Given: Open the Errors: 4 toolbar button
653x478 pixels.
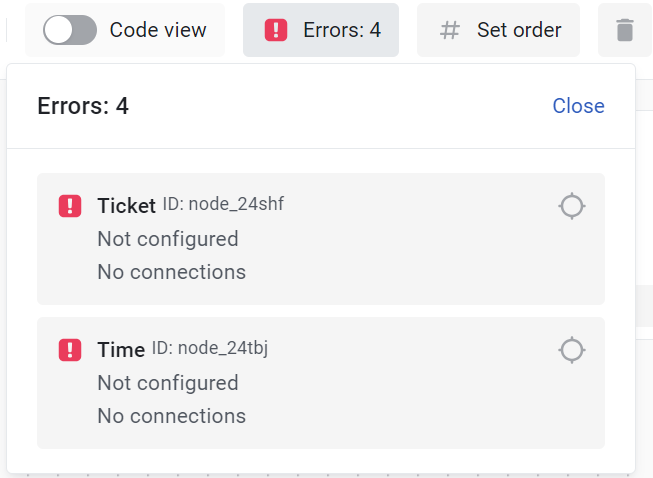Looking at the screenshot, I should pyautogui.click(x=320, y=30).
